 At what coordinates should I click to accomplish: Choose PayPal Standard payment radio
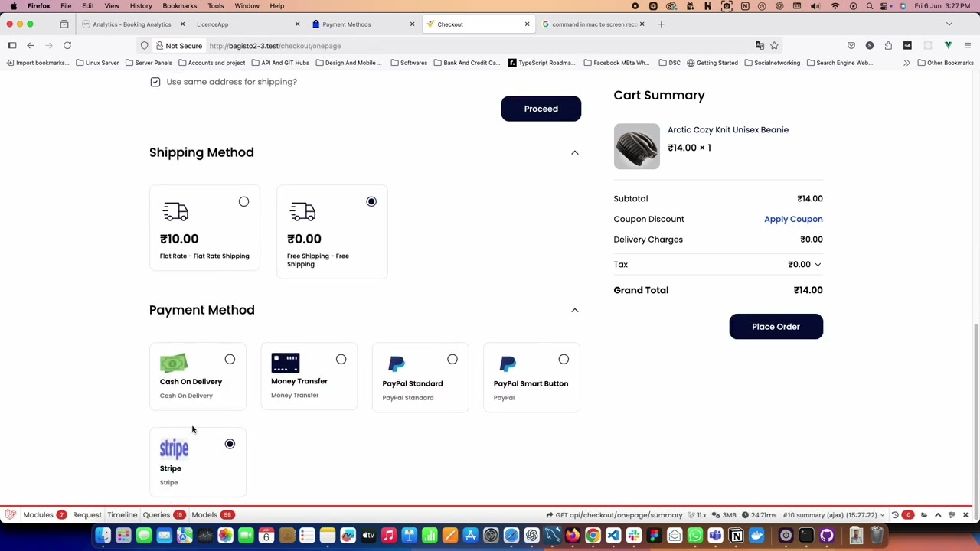coord(452,360)
